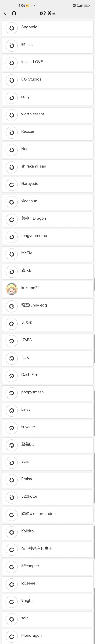
Task: Tap the poopysmash list row
Action: [47, 393]
